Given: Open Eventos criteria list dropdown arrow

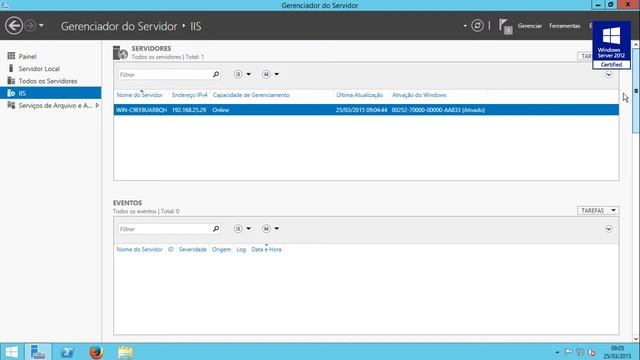Looking at the screenshot, I should pyautogui.click(x=249, y=229).
